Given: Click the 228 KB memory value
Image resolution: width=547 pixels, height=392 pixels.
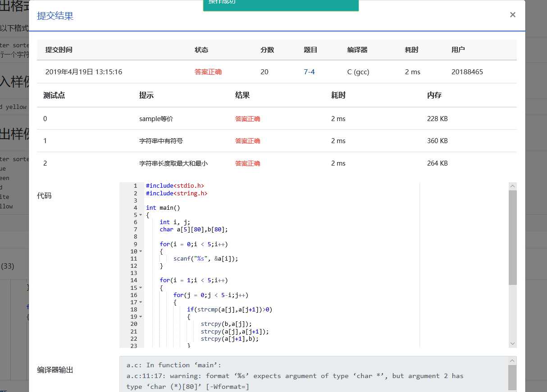Looking at the screenshot, I should 438,119.
